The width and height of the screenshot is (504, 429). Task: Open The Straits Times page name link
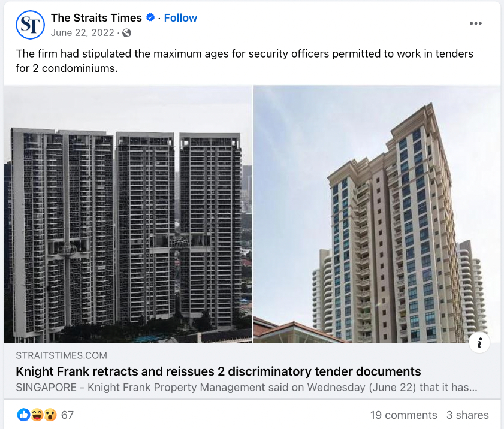pos(96,17)
